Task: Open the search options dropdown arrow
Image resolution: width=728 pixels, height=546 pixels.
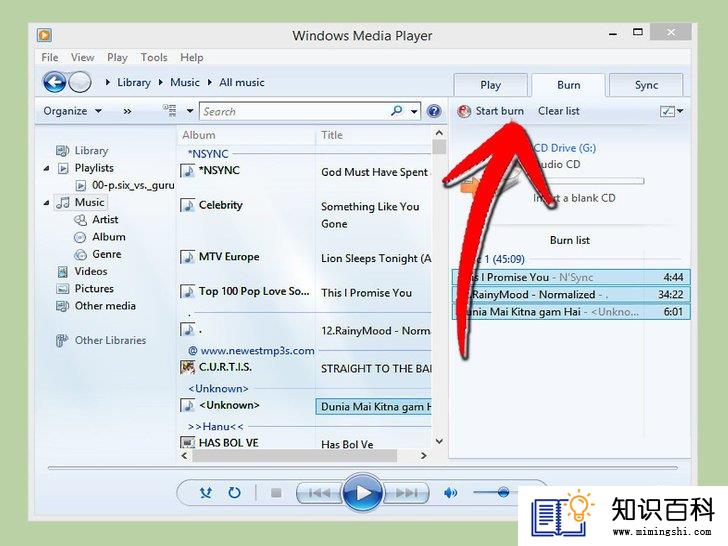Action: [x=414, y=111]
